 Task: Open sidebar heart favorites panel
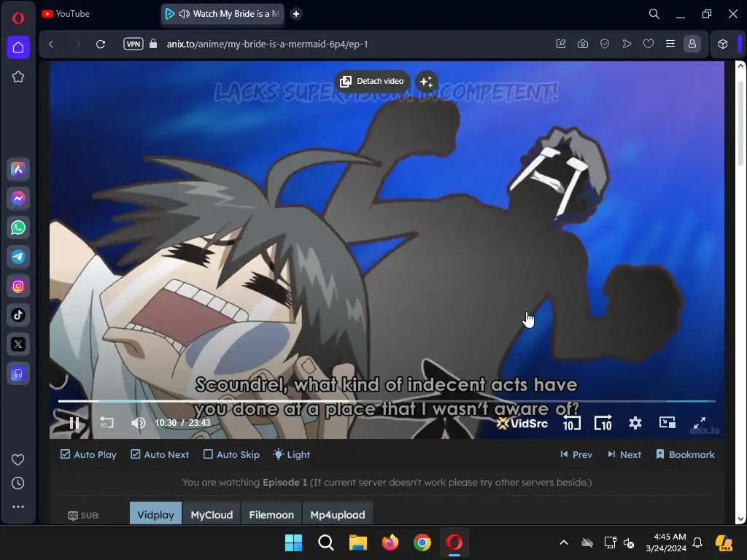click(18, 459)
